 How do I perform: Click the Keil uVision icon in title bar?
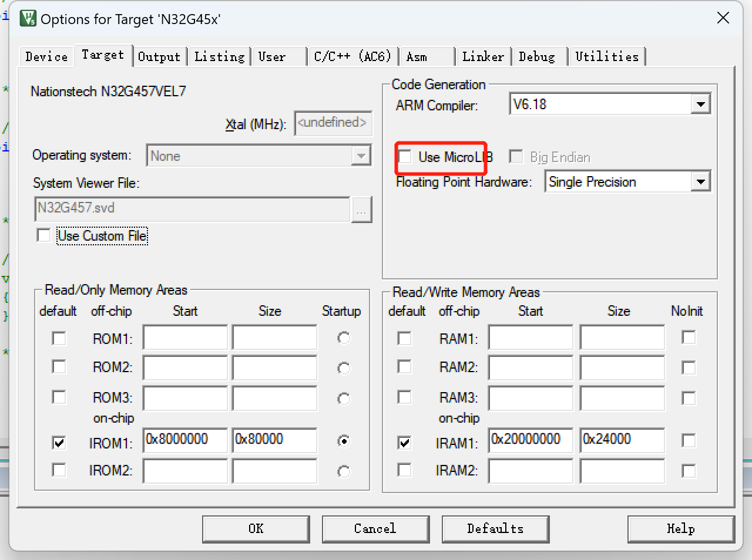pyautogui.click(x=28, y=19)
